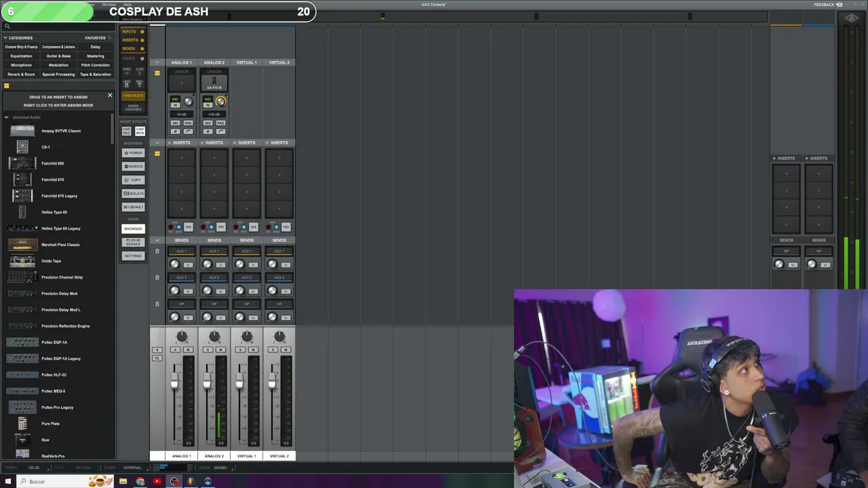Click the Virtual 2 pan knob
868x488 pixels.
click(x=279, y=337)
